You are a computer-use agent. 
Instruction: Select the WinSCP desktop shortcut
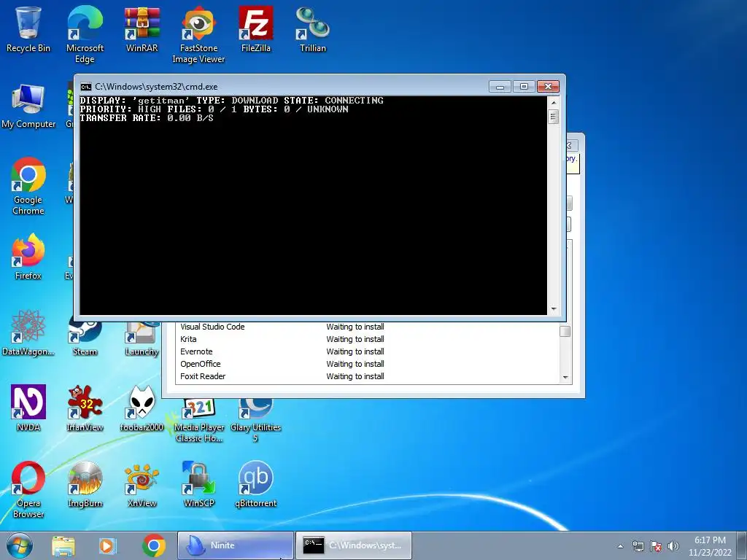(198, 484)
